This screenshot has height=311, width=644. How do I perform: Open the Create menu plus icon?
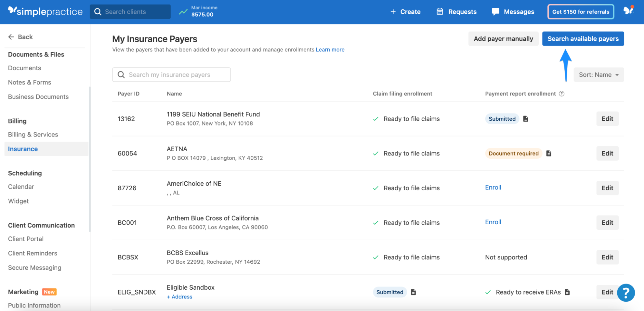pyautogui.click(x=393, y=12)
